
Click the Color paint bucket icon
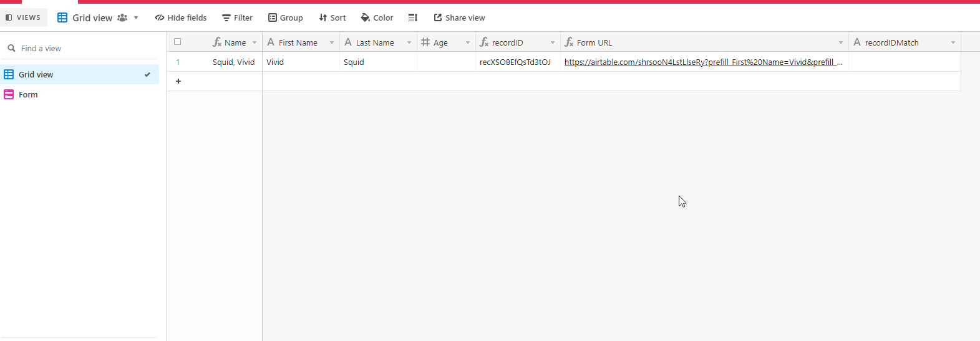(x=366, y=17)
